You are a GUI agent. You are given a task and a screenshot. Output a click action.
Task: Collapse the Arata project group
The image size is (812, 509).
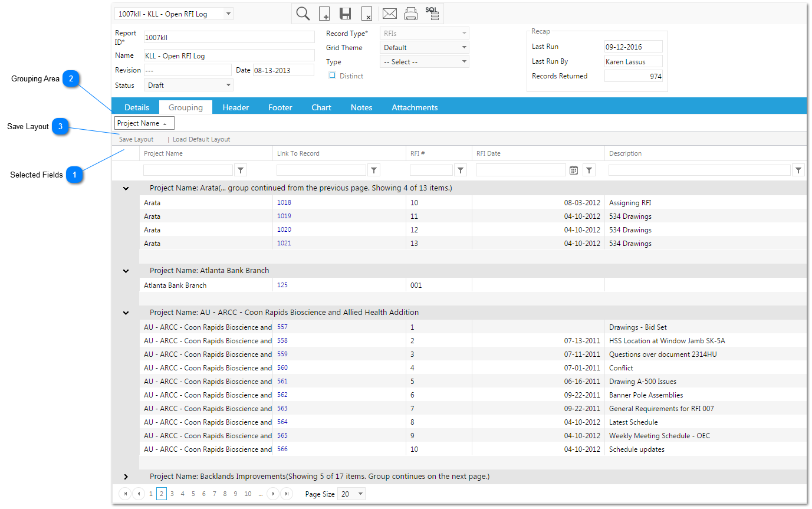(126, 188)
